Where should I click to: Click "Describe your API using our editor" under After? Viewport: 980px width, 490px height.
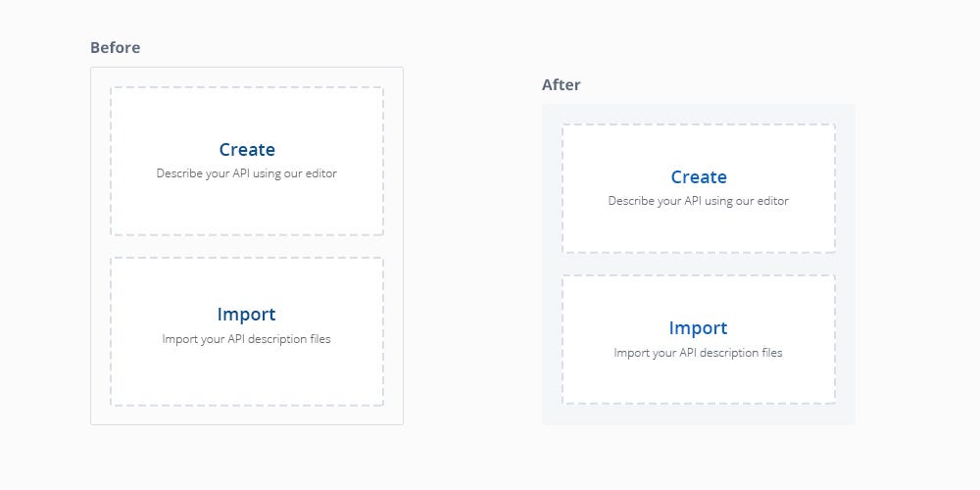699,201
